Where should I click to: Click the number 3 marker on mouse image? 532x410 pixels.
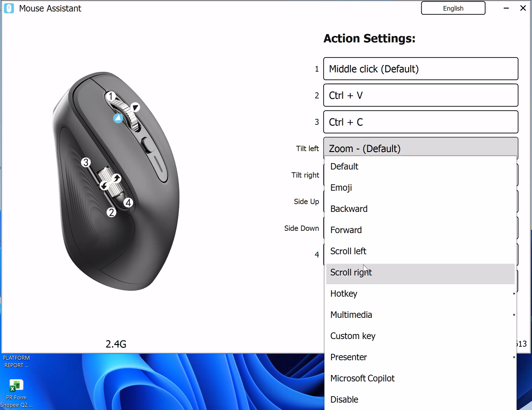point(86,163)
